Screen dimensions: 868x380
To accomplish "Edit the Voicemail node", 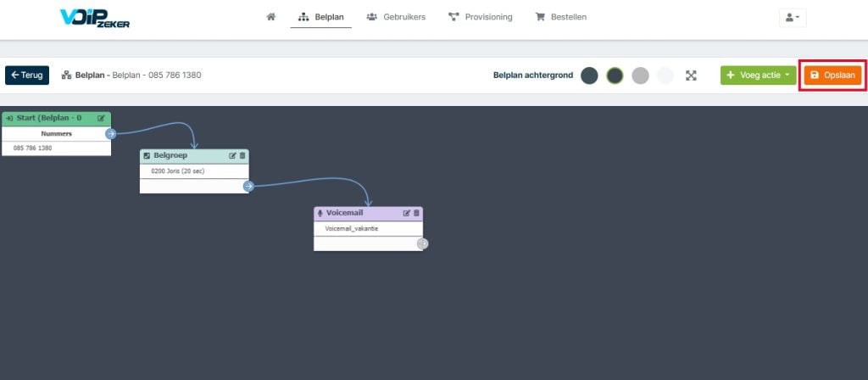I will (407, 213).
